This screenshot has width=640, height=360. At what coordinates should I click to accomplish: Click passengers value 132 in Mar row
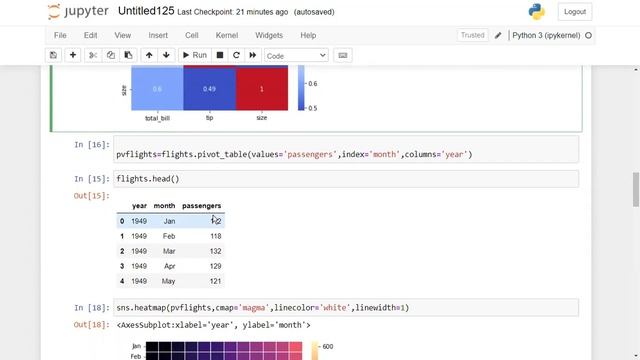tap(216, 251)
